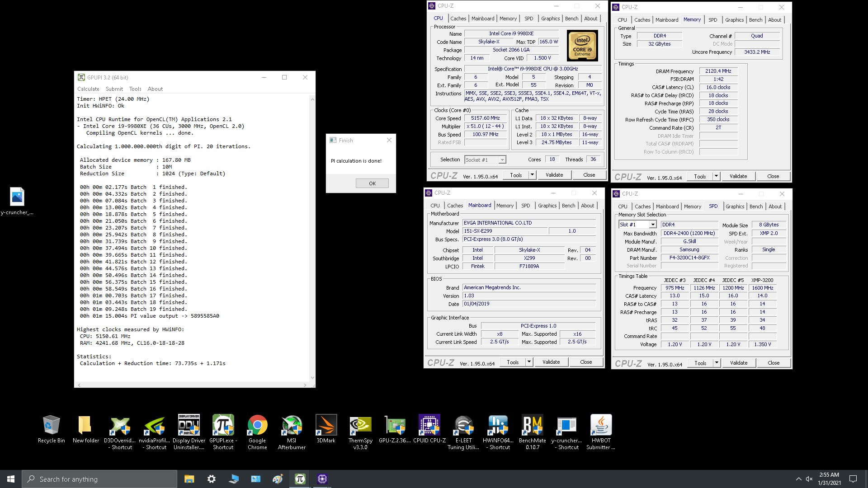The height and width of the screenshot is (488, 868).
Task: Open the Slot #1 memory slot dropdown
Action: point(653,225)
